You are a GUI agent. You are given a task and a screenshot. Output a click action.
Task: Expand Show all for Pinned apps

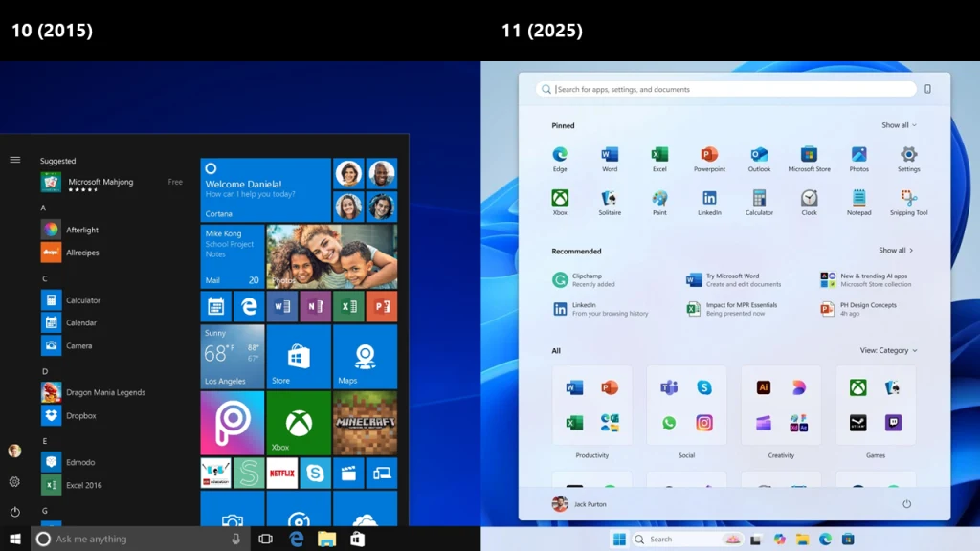(x=899, y=125)
